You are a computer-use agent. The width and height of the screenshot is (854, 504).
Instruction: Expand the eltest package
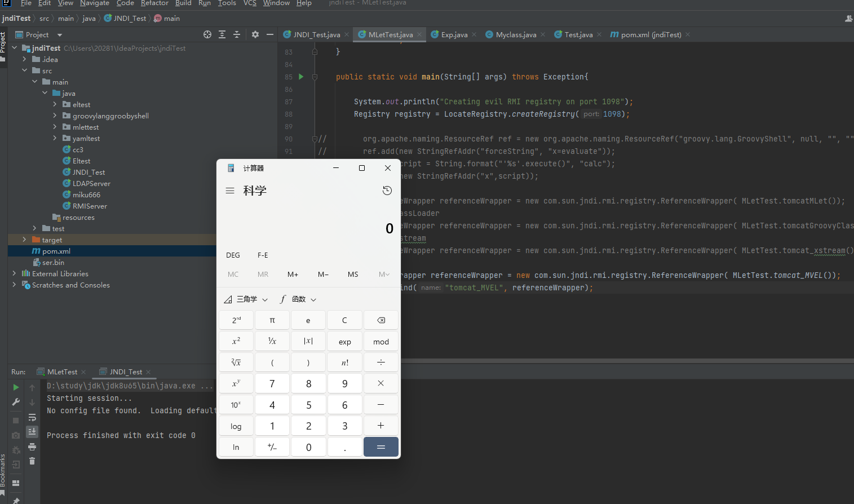[x=55, y=104]
